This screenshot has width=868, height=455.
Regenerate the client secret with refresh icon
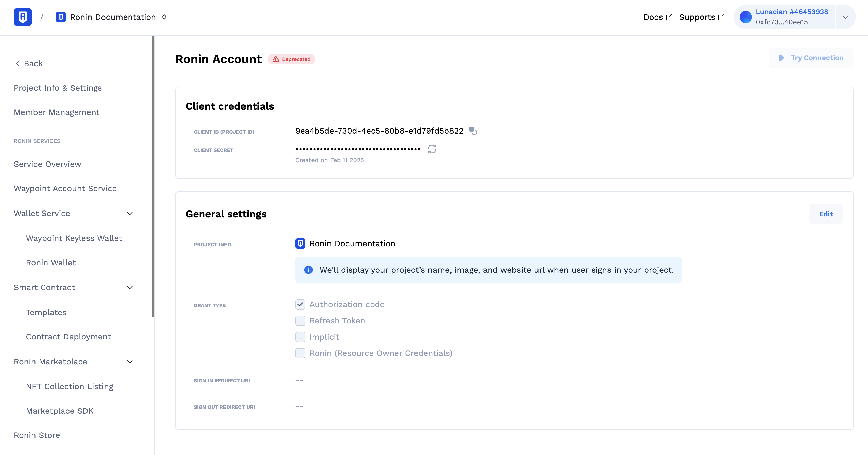coord(432,149)
